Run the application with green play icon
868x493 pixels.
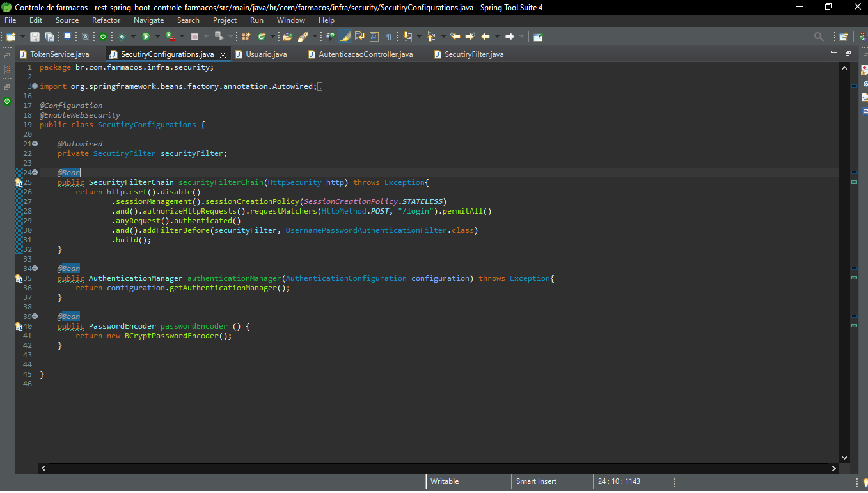point(146,36)
